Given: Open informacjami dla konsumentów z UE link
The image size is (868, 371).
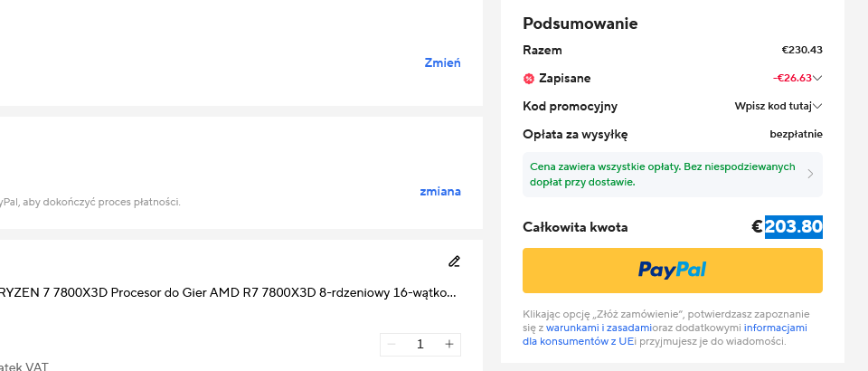Looking at the screenshot, I should click(x=665, y=335).
